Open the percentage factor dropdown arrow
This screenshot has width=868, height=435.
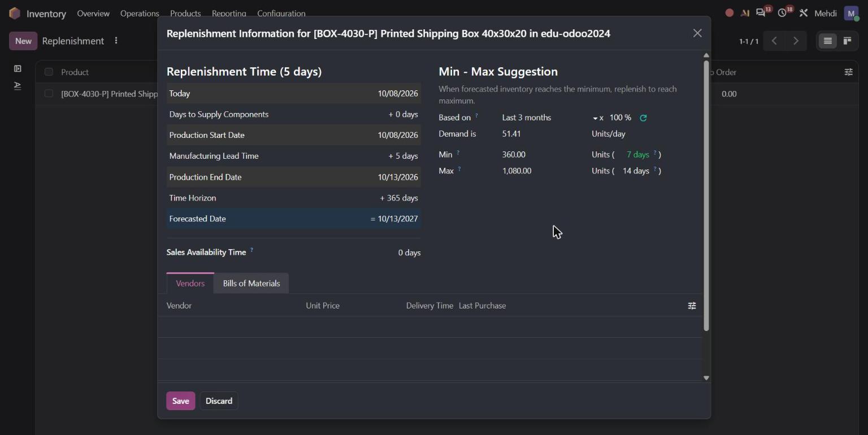tap(595, 118)
